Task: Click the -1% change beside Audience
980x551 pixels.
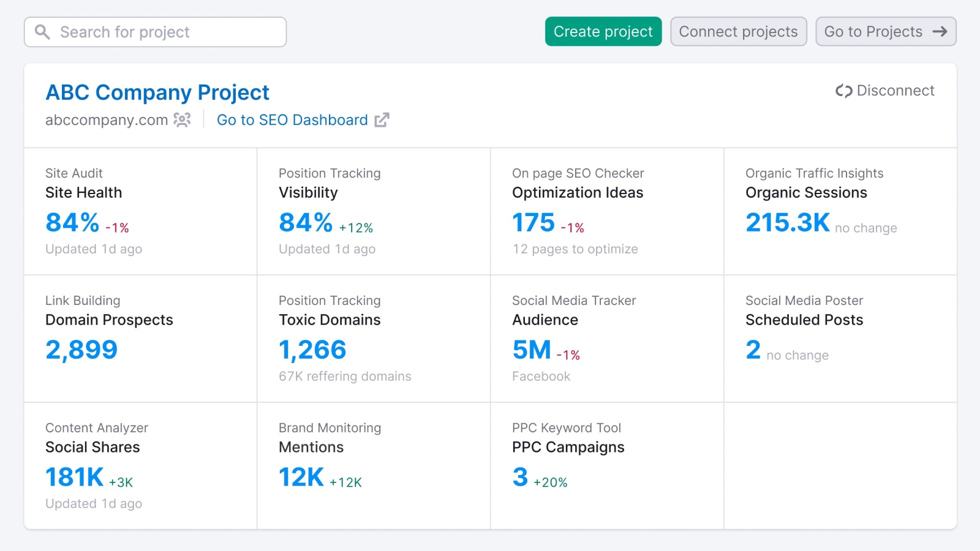Action: point(568,355)
